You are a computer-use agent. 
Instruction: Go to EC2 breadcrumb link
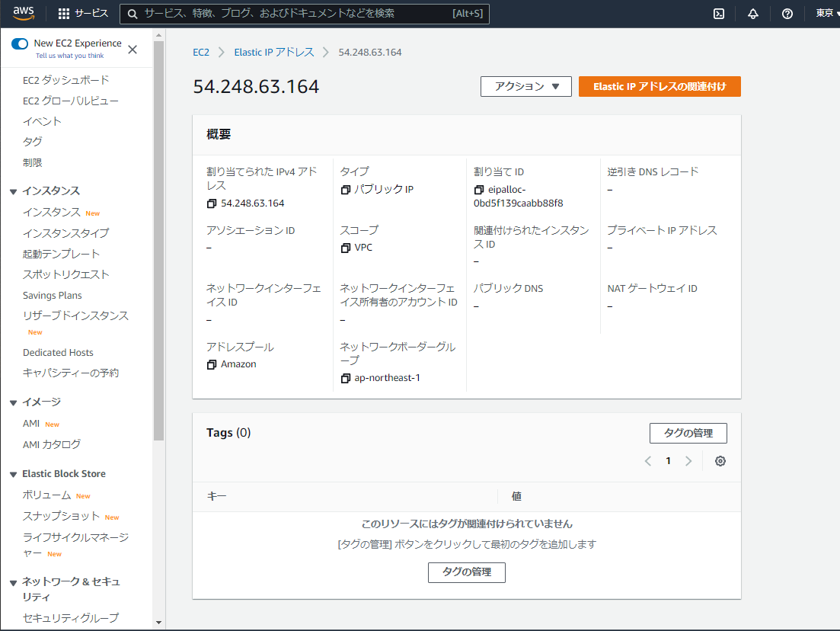[x=201, y=52]
